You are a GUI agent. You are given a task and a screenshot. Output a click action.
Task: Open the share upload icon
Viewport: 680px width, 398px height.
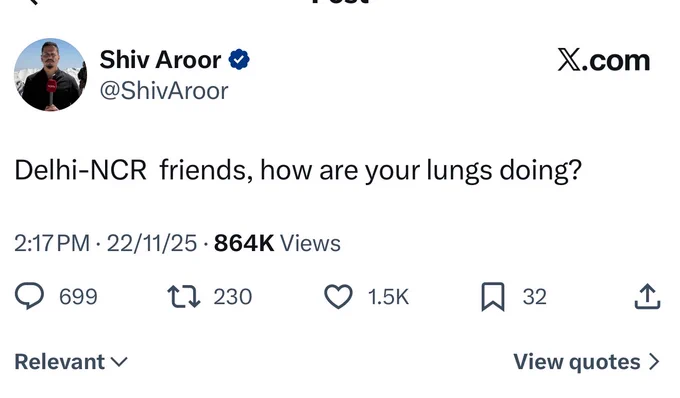point(647,297)
